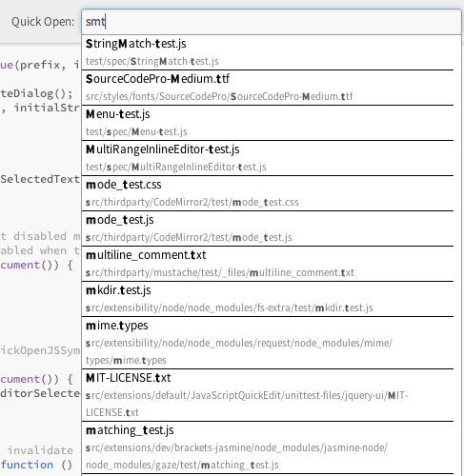Click path test/spec/StringMatch-test.js

(152, 61)
